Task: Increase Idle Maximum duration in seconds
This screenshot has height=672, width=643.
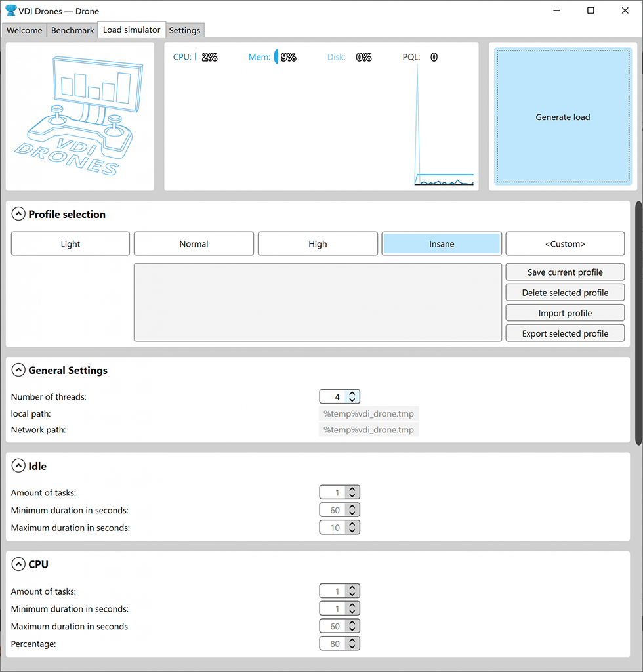Action: [352, 524]
